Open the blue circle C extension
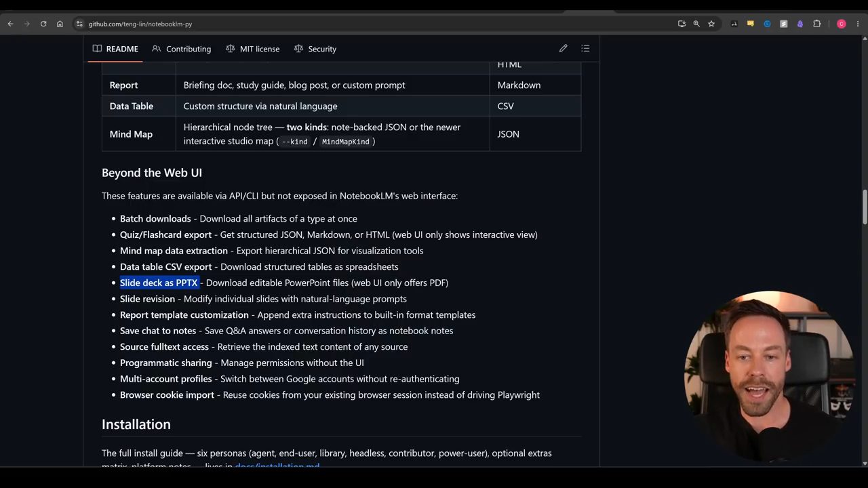 [767, 24]
